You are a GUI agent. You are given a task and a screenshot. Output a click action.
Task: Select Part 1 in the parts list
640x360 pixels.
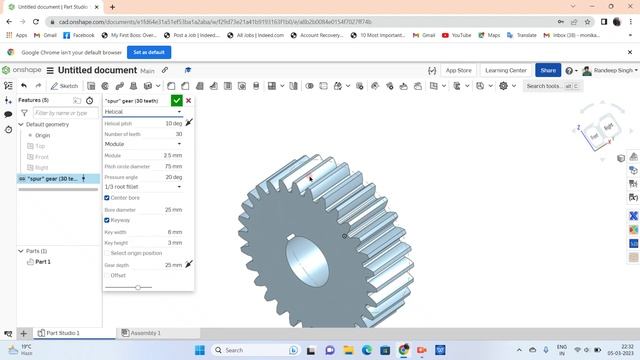tap(43, 262)
